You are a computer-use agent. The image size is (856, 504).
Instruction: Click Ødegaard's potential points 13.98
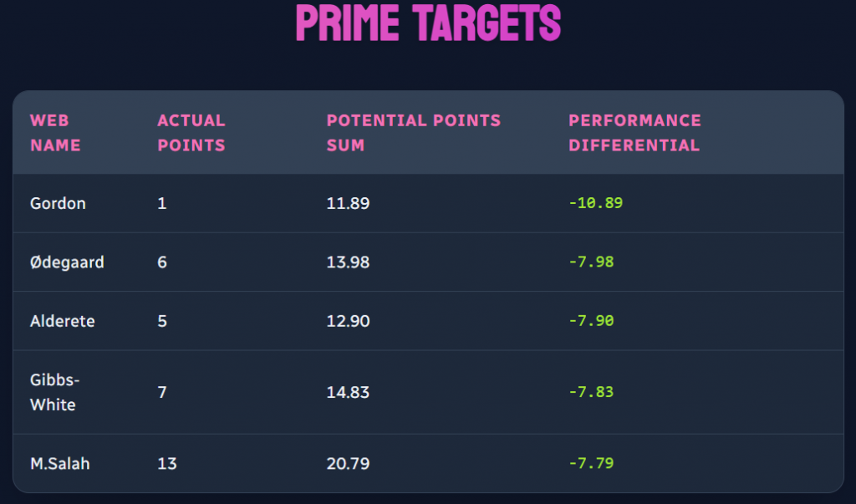(x=348, y=262)
